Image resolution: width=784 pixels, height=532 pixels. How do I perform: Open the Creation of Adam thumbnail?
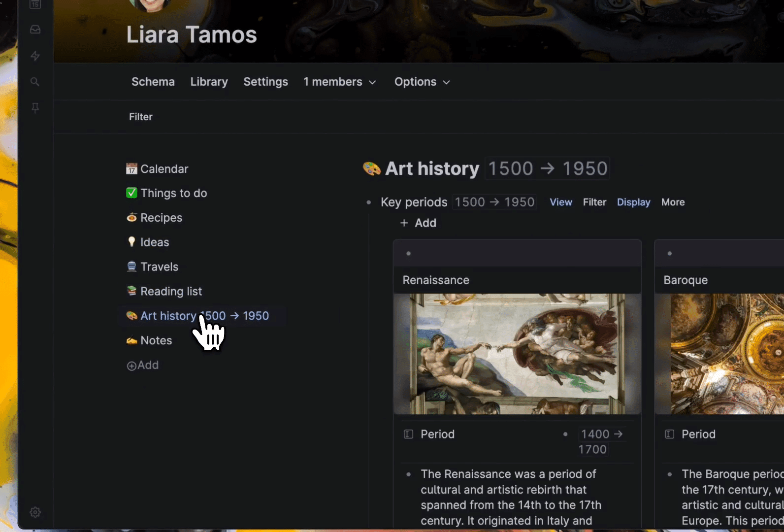point(517,354)
